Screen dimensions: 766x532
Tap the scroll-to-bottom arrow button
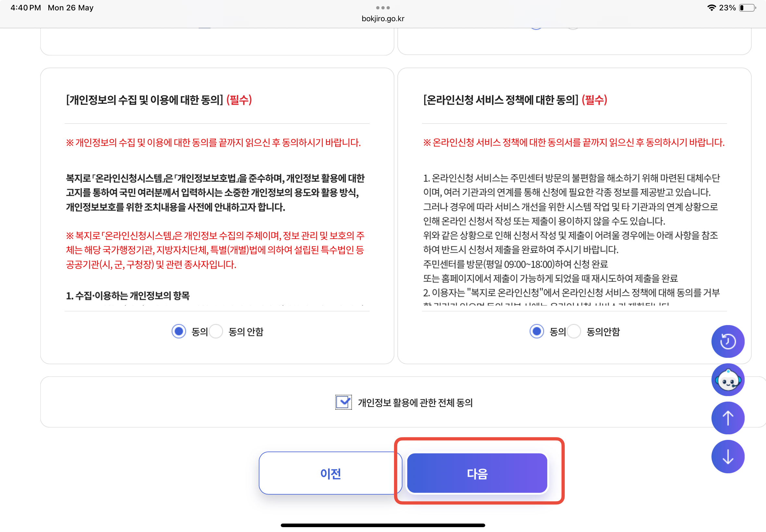click(x=728, y=456)
